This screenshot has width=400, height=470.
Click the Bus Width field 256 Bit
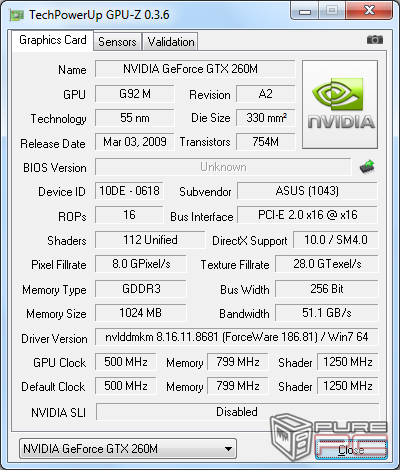[327, 289]
